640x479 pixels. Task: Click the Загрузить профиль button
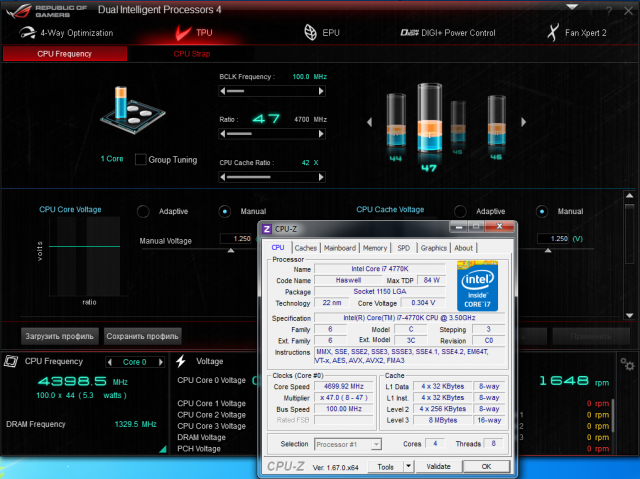pos(60,336)
